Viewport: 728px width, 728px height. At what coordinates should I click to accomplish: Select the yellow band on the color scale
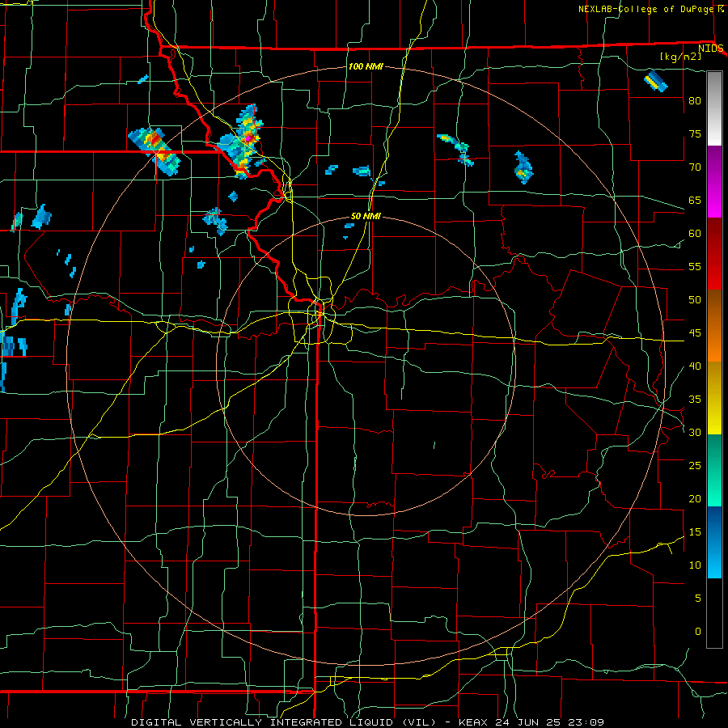coord(714,398)
